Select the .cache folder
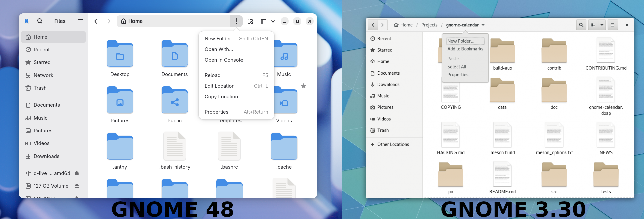Image resolution: width=644 pixels, height=219 pixels. tap(284, 146)
